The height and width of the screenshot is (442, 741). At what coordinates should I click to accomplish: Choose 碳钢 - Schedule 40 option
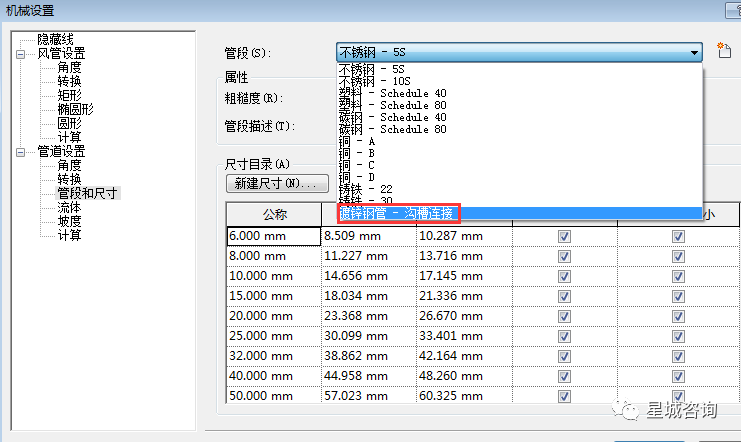point(520,117)
